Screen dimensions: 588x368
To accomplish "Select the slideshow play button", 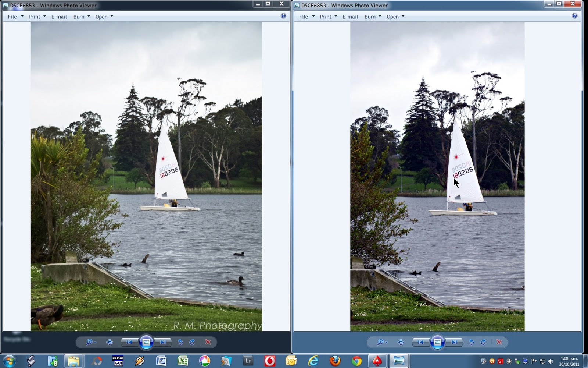I will (x=147, y=342).
